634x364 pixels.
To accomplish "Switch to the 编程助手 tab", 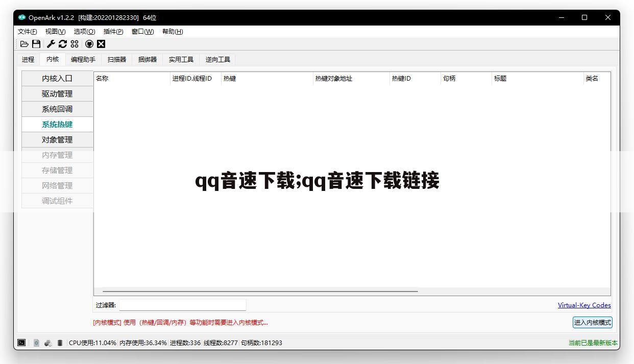I will point(83,59).
